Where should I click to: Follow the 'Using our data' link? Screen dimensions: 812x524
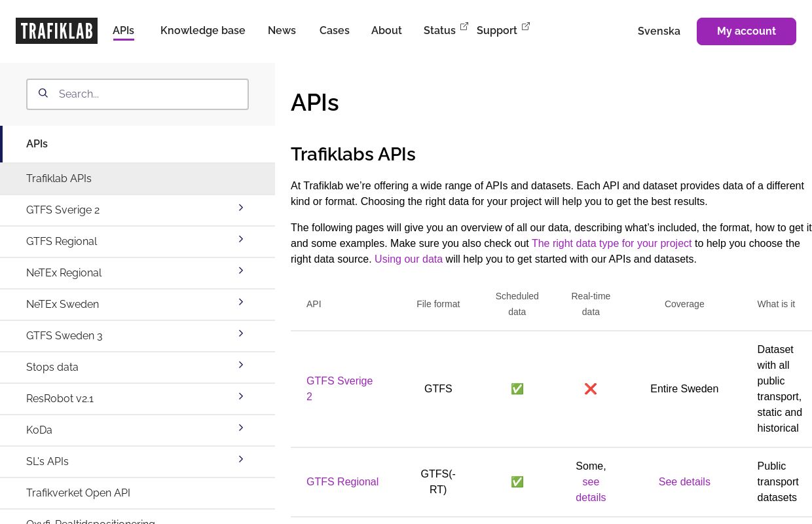[409, 259]
